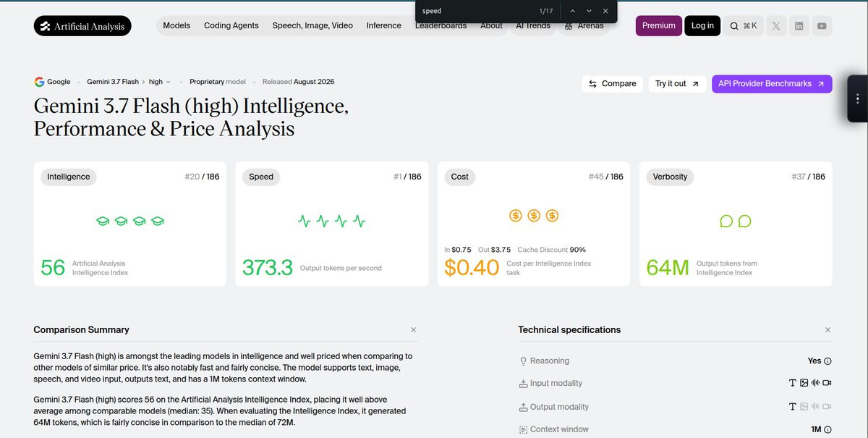Click the Context window row icon
868x438 pixels.
tap(524, 429)
